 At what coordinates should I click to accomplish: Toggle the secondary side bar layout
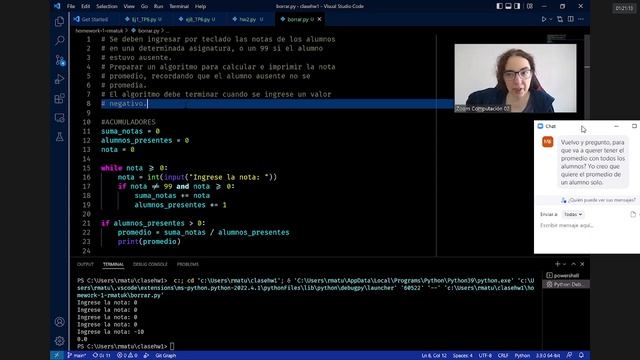tap(517, 6)
